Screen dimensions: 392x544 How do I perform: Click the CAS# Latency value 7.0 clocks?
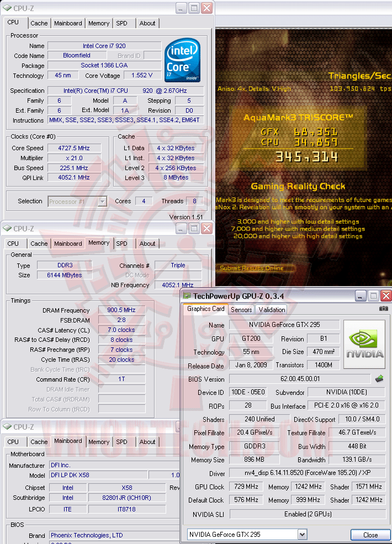point(121,330)
